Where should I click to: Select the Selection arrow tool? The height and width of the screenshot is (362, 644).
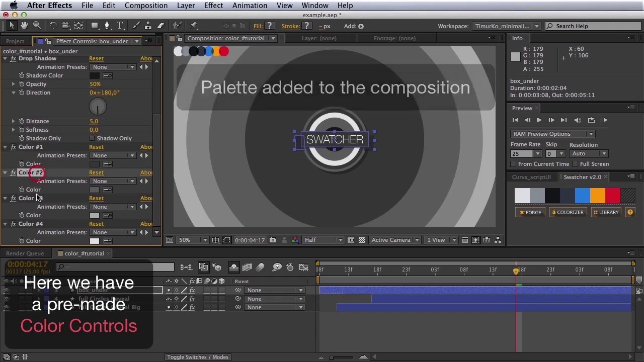point(12,26)
